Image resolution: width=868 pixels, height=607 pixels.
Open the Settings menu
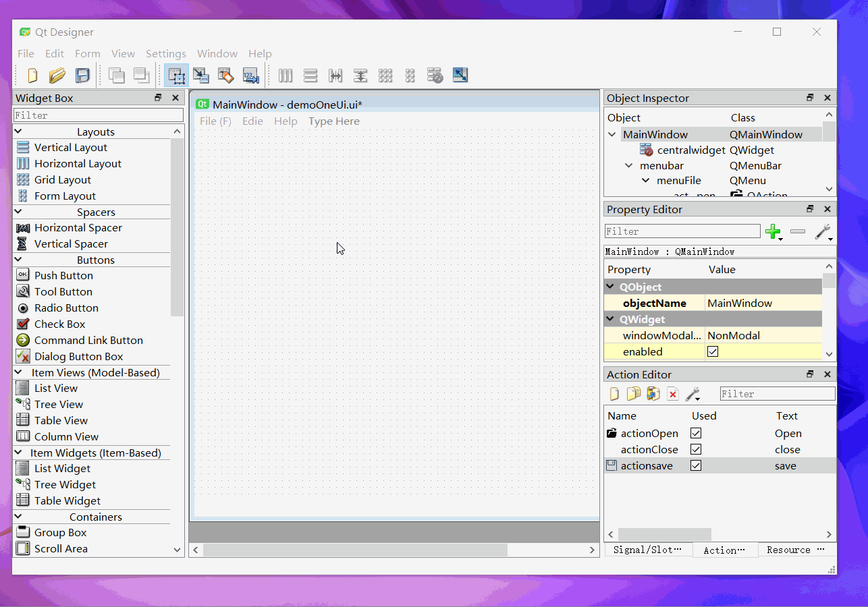pyautogui.click(x=166, y=53)
